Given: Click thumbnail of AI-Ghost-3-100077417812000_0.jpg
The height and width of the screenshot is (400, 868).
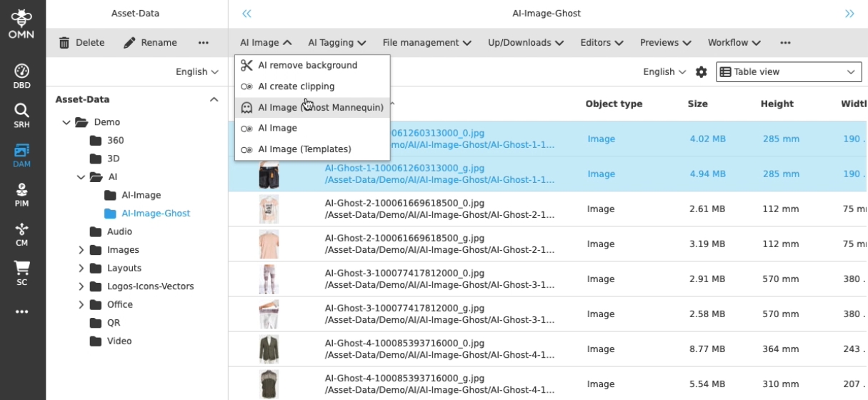Looking at the screenshot, I should 269,279.
